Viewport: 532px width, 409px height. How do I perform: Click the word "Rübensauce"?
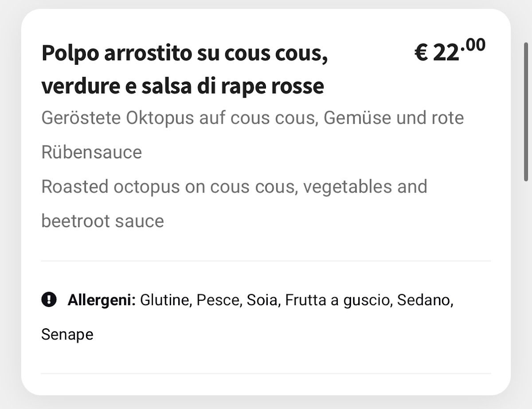[x=91, y=152]
